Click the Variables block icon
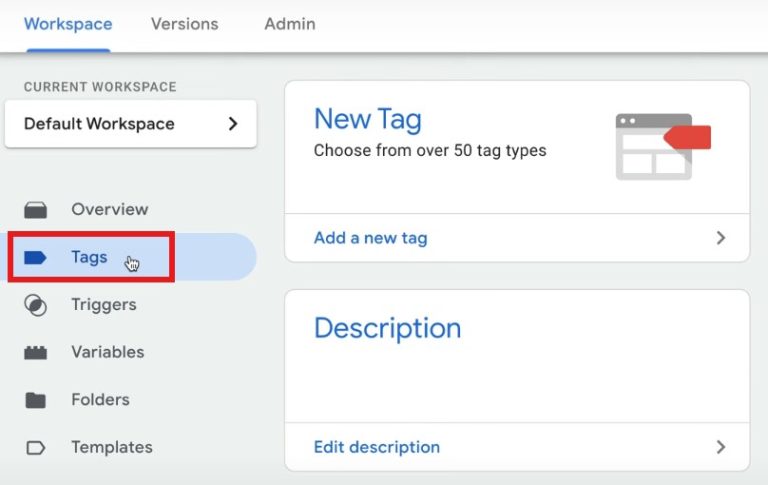The width and height of the screenshot is (768, 485). point(36,353)
